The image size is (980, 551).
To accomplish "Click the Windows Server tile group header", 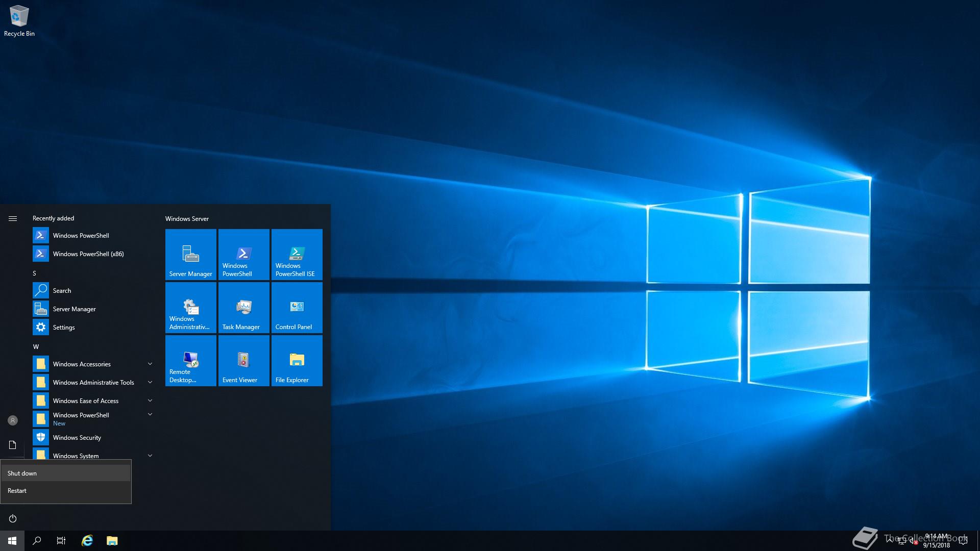I will 187,218.
